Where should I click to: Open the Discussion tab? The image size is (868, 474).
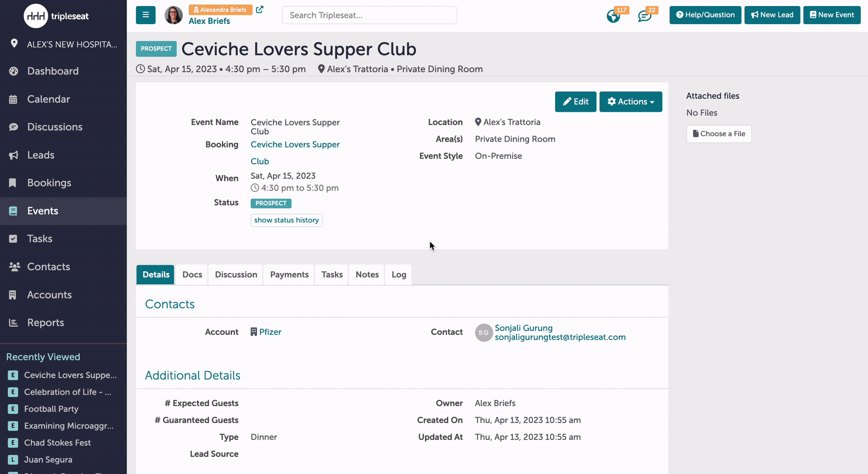click(236, 275)
